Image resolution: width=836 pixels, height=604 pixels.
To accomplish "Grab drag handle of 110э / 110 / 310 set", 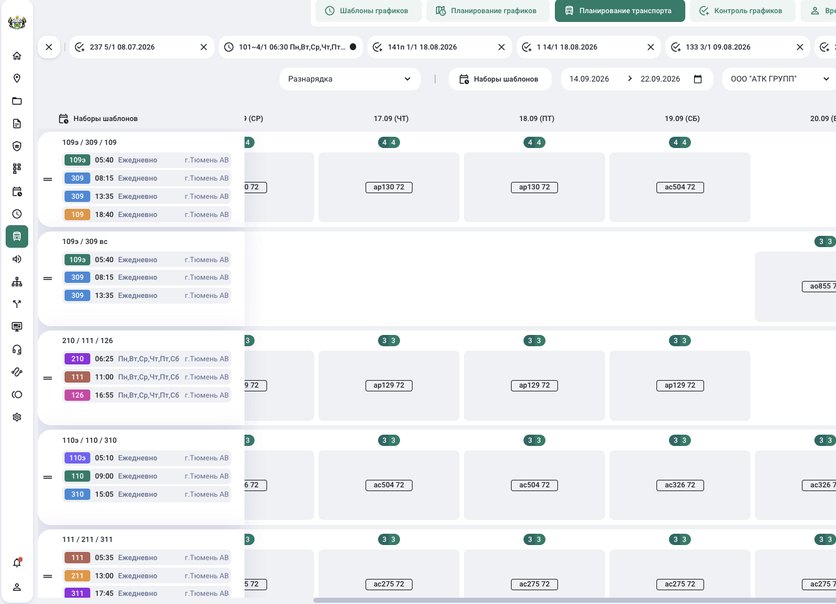I will [x=48, y=477].
